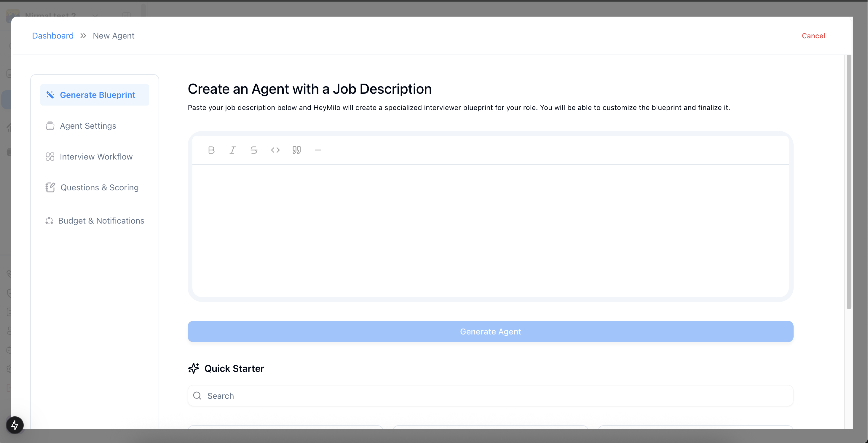Image resolution: width=868 pixels, height=443 pixels.
Task: Click the search magnifier icon
Action: (x=197, y=396)
